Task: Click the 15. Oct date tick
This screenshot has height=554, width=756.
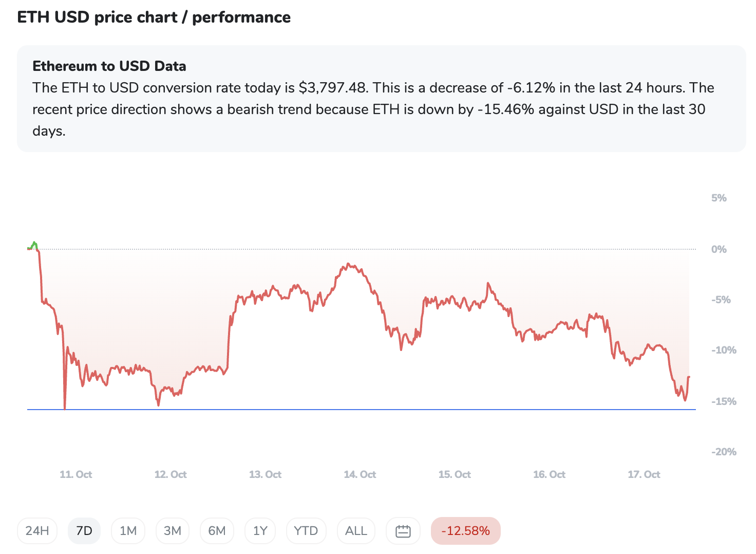Action: [455, 474]
